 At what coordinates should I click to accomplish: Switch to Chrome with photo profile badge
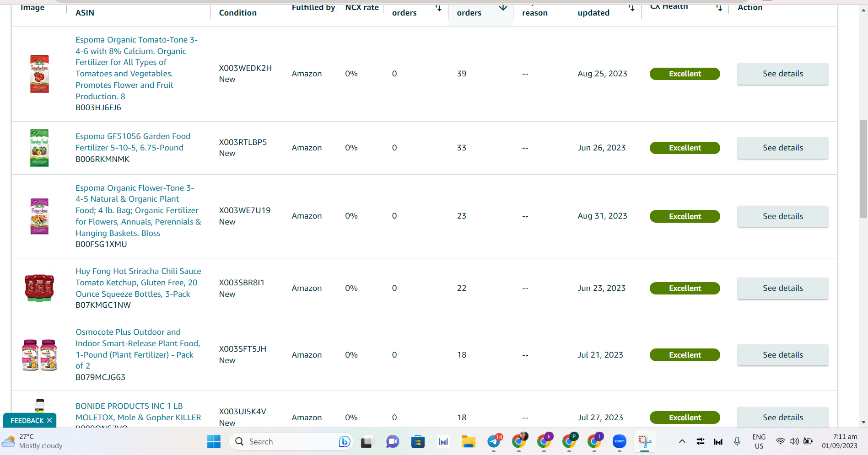(519, 441)
